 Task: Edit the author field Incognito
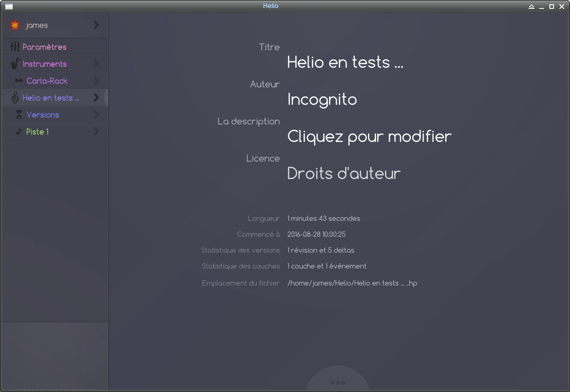(x=322, y=100)
